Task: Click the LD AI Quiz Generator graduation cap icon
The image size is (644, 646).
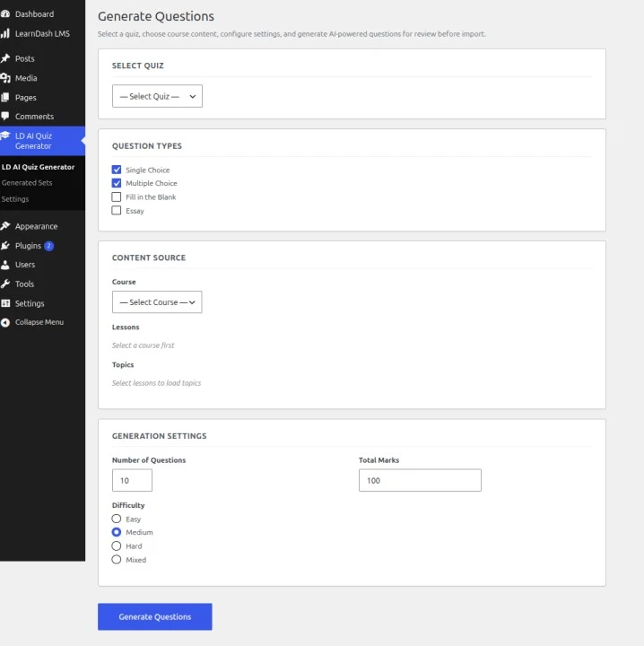Action: [5, 135]
